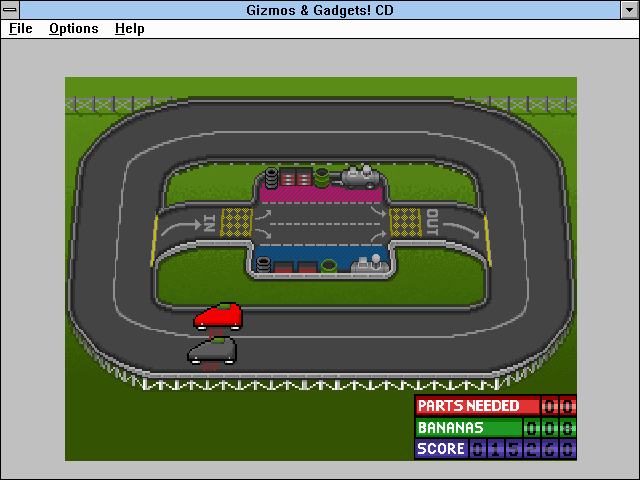
Task: Open the Options menu
Action: (x=73, y=29)
